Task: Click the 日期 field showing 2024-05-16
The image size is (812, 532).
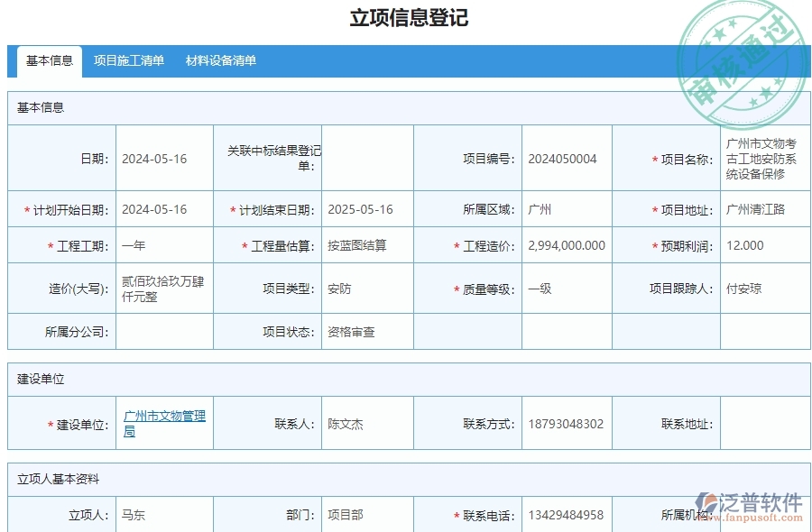Action: click(x=153, y=158)
